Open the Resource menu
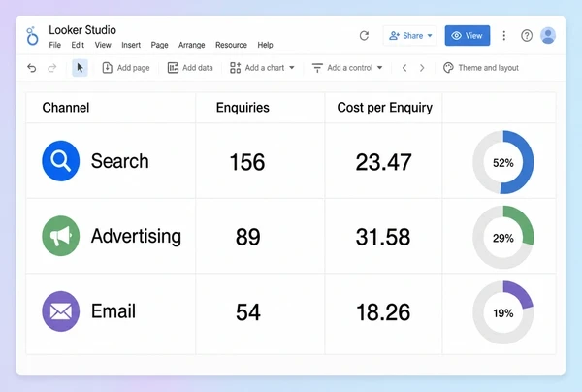 pos(231,45)
